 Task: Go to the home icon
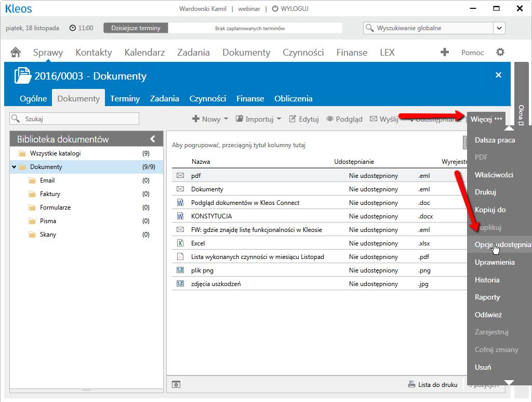(x=16, y=53)
